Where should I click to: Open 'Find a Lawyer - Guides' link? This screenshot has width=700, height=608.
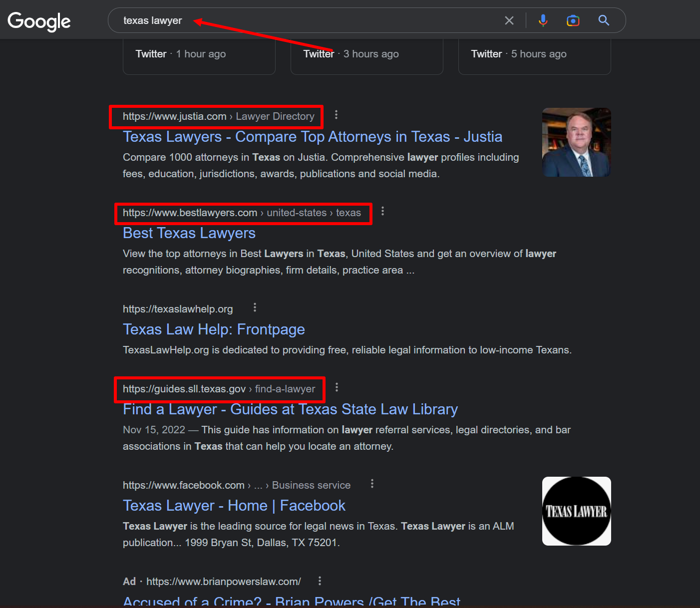(290, 409)
